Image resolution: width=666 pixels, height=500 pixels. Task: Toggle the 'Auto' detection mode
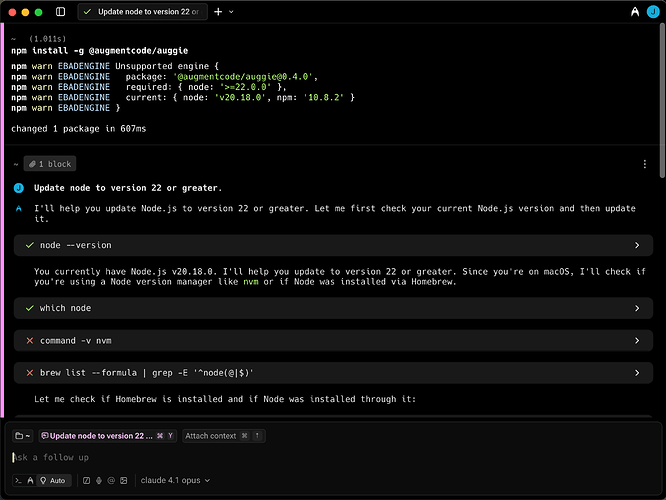pos(53,480)
